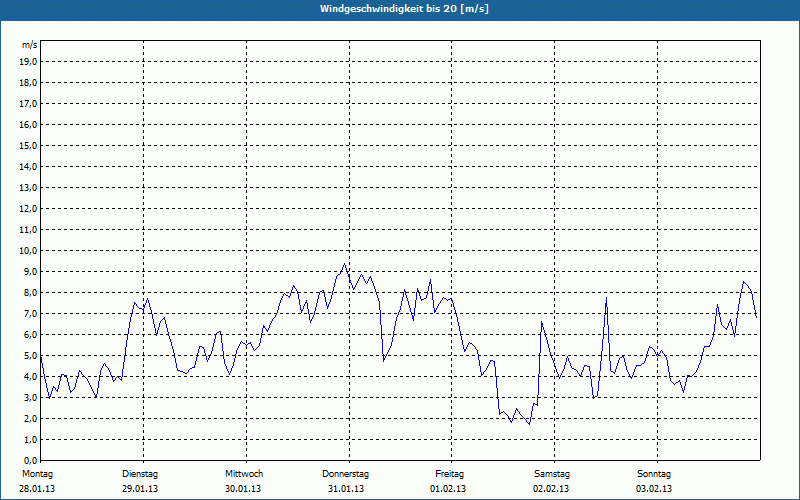
Task: Select the 15,0 axis label
Action: [29, 145]
